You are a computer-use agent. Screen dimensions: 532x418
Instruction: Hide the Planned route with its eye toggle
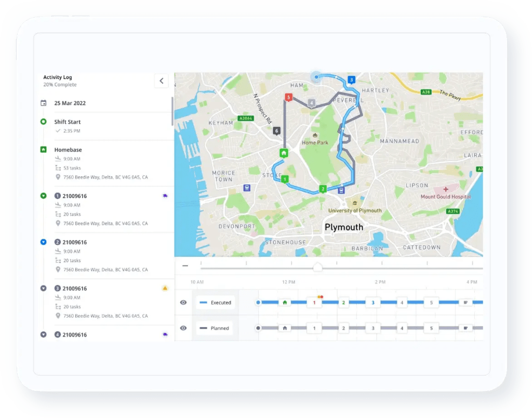[183, 328]
